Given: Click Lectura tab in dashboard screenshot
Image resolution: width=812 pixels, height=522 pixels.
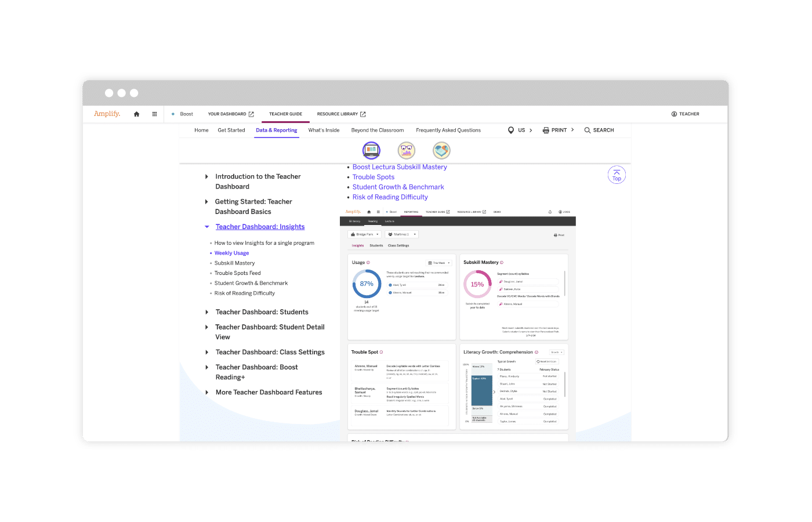Looking at the screenshot, I should 390,221.
